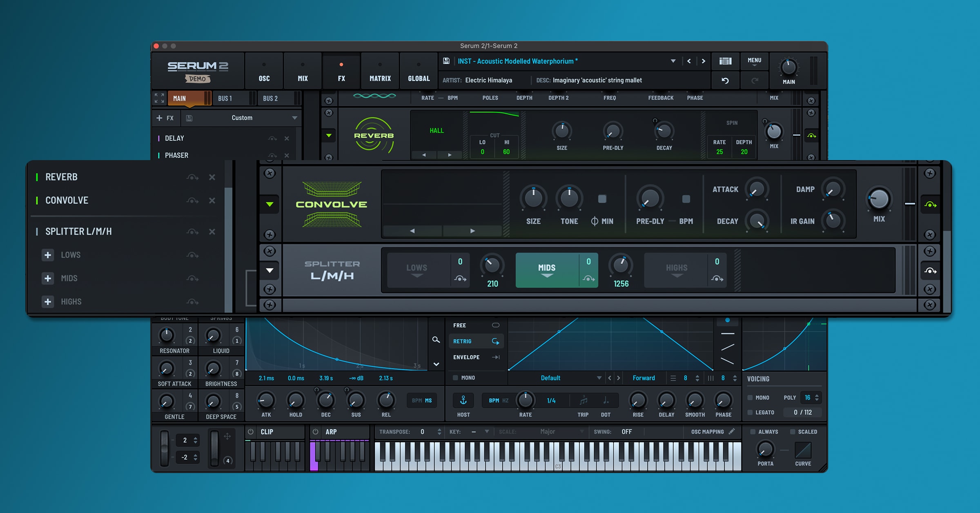
Task: Click bypass icon on SPLITTER L/M/H row
Action: tap(193, 232)
